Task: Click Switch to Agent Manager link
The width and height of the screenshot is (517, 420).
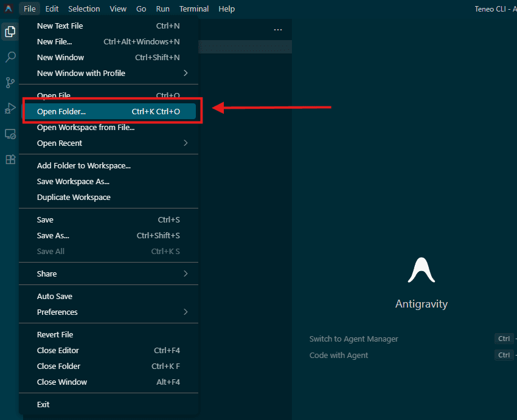Action: point(353,339)
